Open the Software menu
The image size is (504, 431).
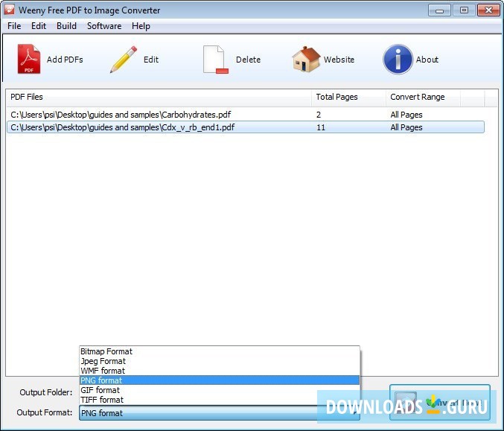coord(104,26)
